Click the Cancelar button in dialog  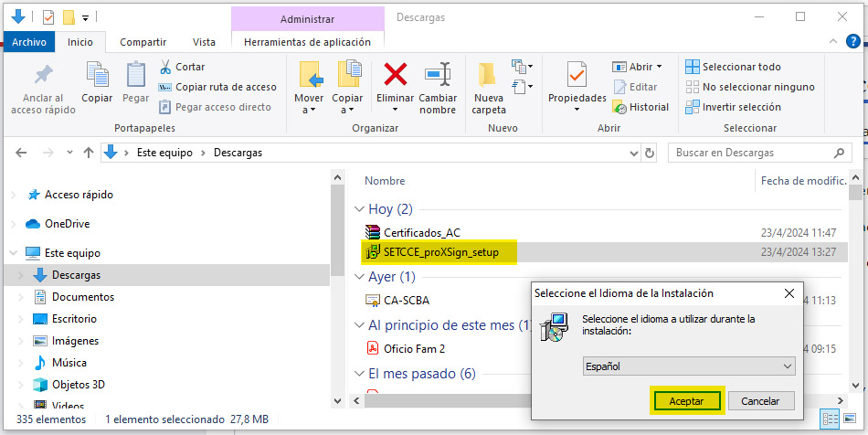click(x=759, y=400)
